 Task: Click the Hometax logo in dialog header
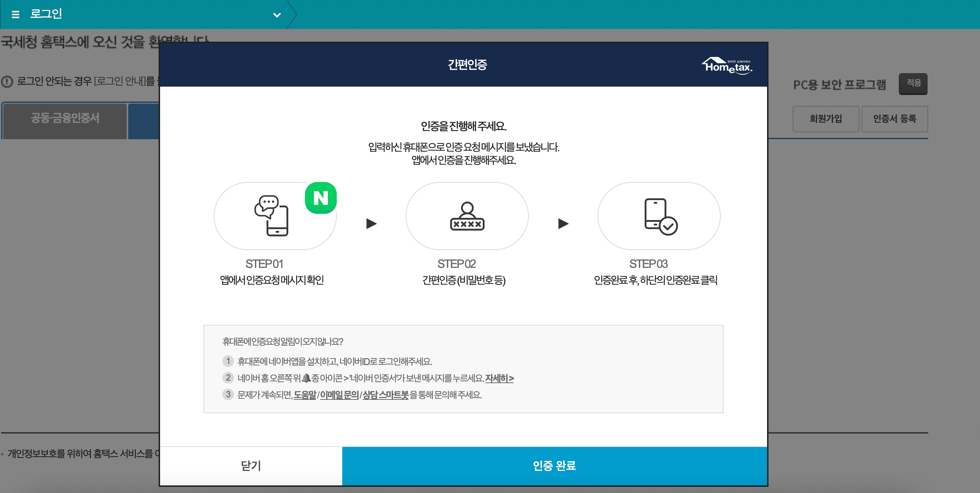point(726,66)
